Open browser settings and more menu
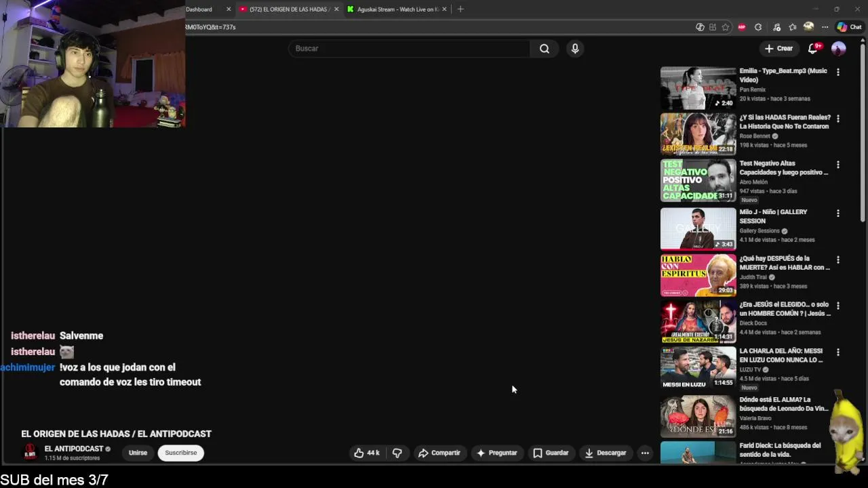This screenshot has height=488, width=868. point(825,27)
